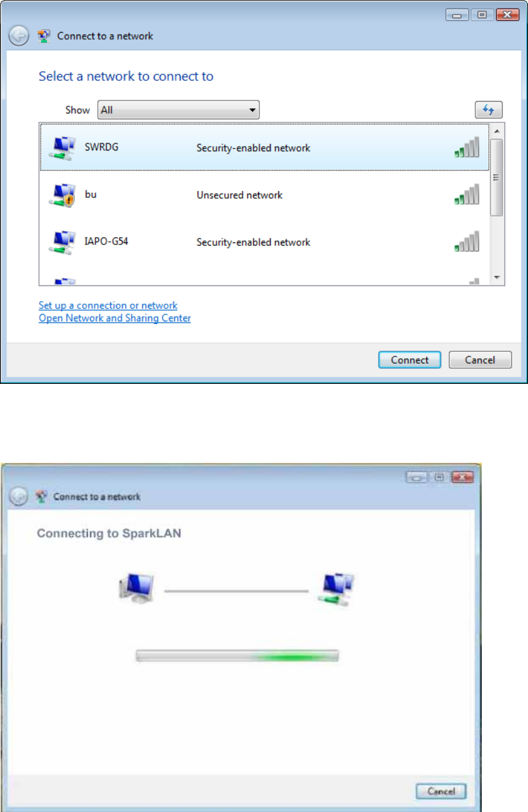
Task: Click network list scrollbar up arrow
Action: 497,130
